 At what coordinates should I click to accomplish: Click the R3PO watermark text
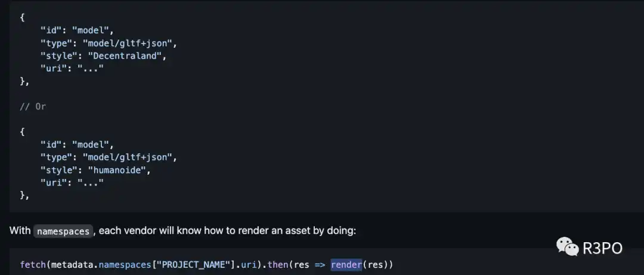602,248
